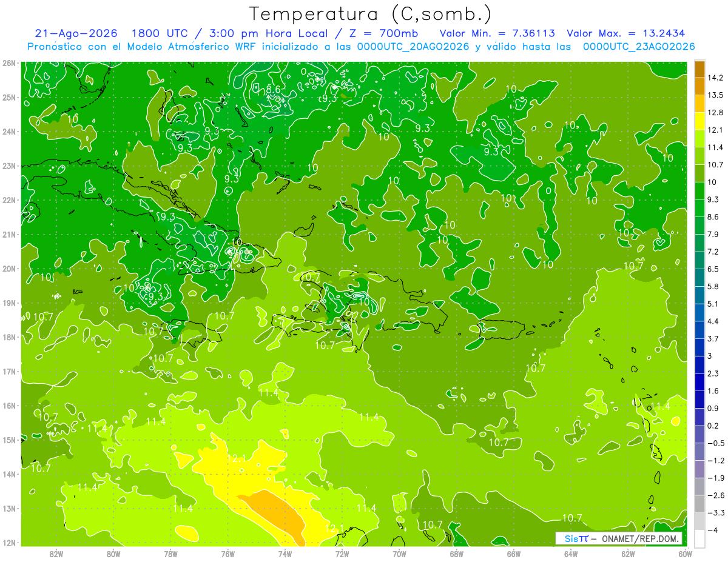Click legend label '13.5'
728x562 pixels.
(715, 95)
